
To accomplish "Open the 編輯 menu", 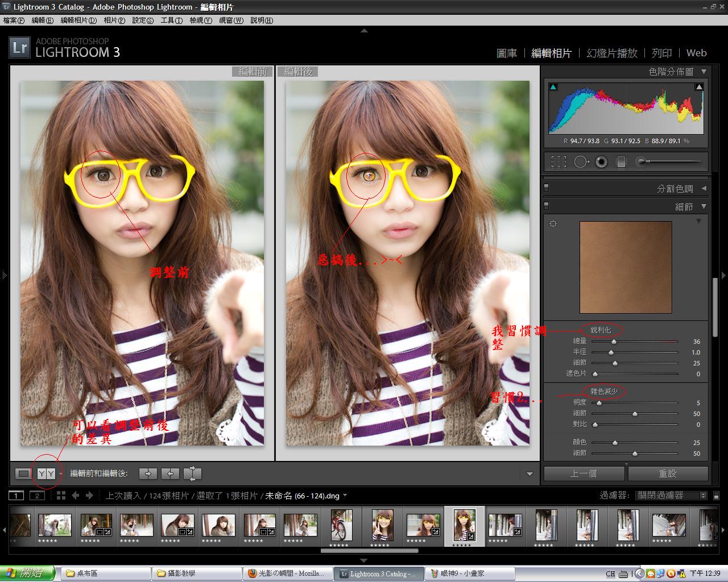I will click(43, 20).
